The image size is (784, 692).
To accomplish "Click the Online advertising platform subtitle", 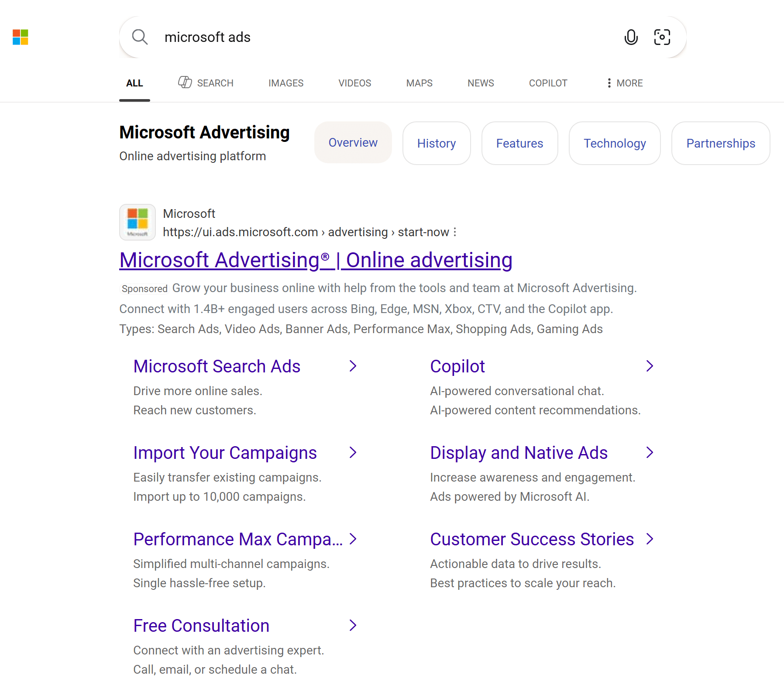I will click(193, 156).
